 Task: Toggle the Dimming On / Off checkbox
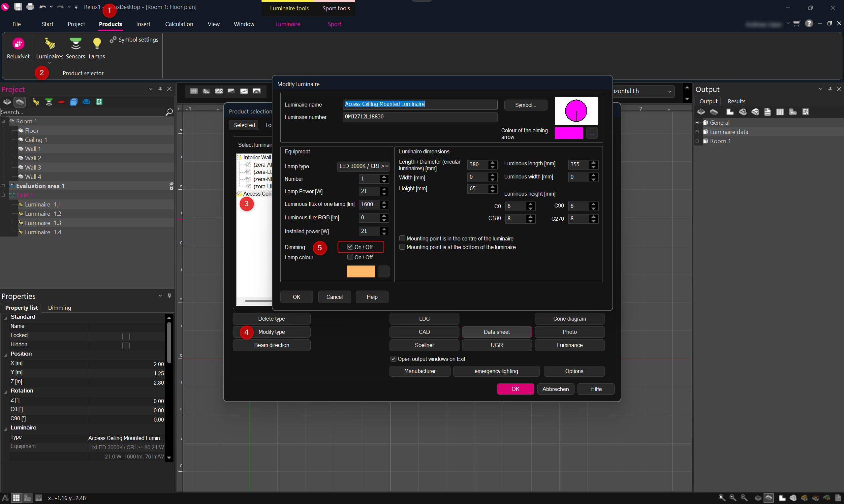click(350, 247)
